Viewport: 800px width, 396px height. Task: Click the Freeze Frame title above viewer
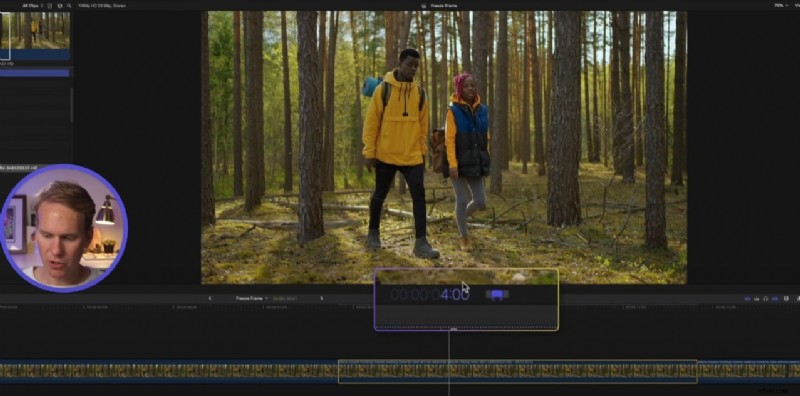click(443, 6)
